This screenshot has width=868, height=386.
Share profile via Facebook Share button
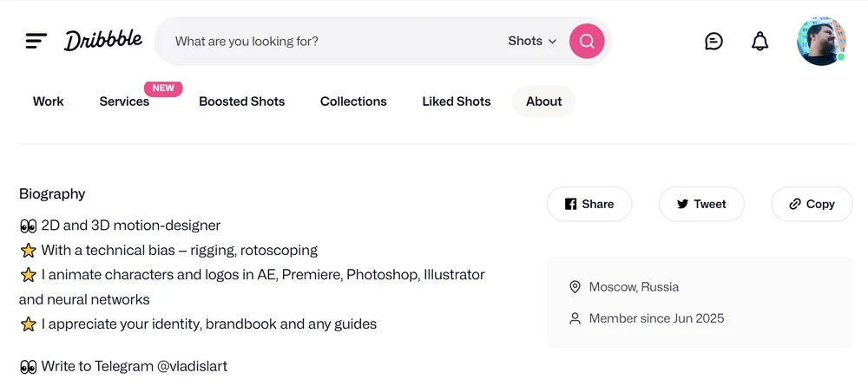pyautogui.click(x=589, y=204)
